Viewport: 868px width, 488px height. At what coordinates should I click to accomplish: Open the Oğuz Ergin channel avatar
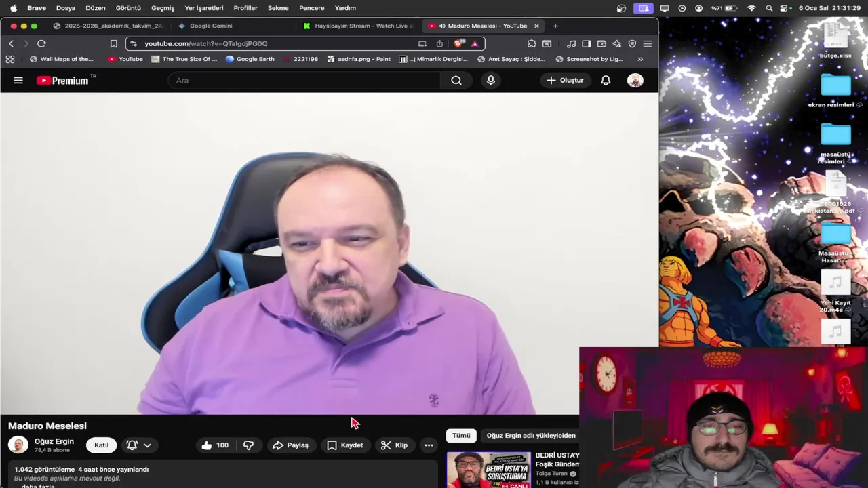(x=18, y=445)
